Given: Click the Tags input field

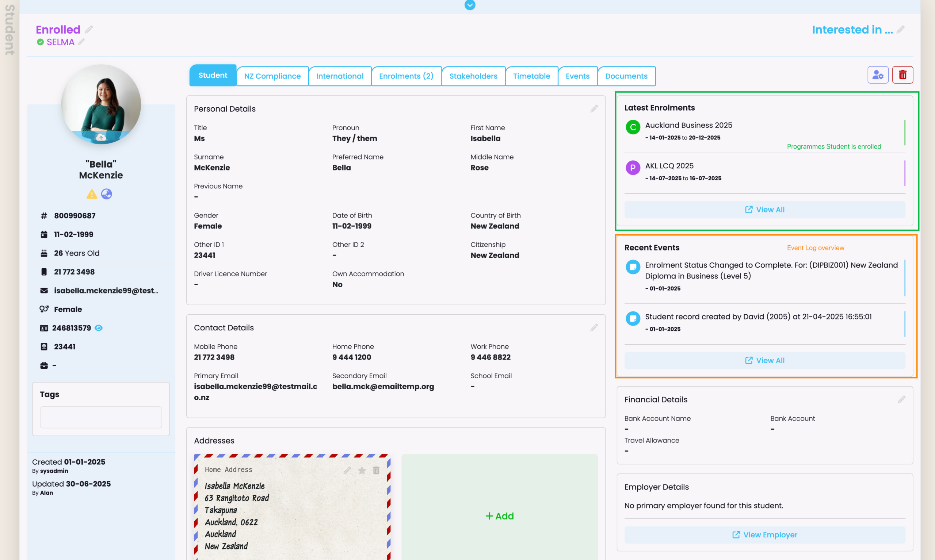Looking at the screenshot, I should tap(101, 417).
